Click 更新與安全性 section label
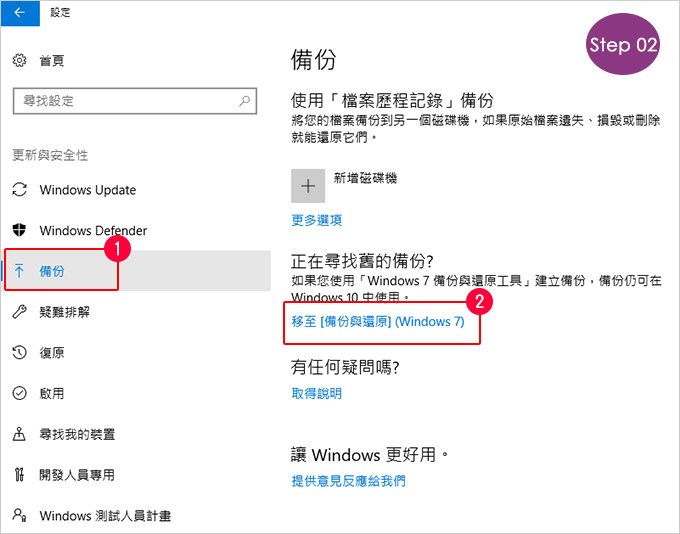The height and width of the screenshot is (534, 680). pyautogui.click(x=50, y=155)
